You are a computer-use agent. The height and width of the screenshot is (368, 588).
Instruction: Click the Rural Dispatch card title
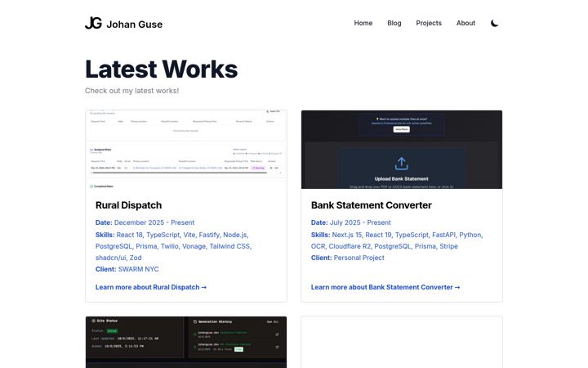(129, 205)
